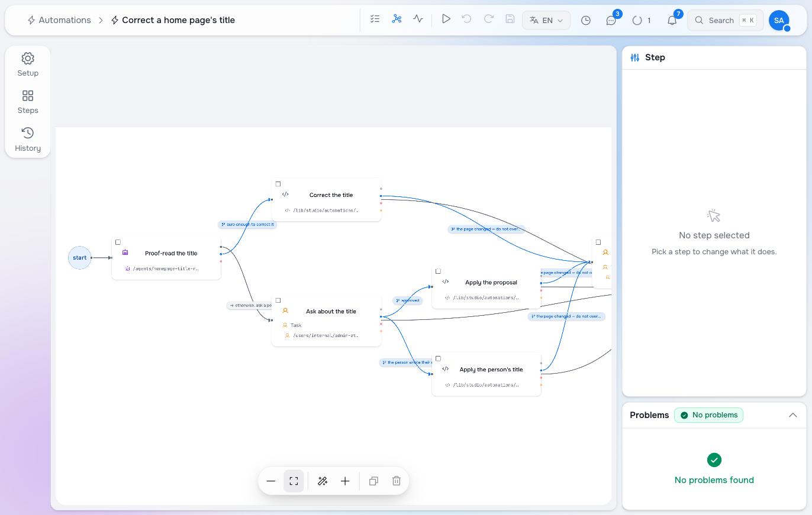Open the clock icon in the top bar
Image resolution: width=812 pixels, height=515 pixels.
point(586,20)
